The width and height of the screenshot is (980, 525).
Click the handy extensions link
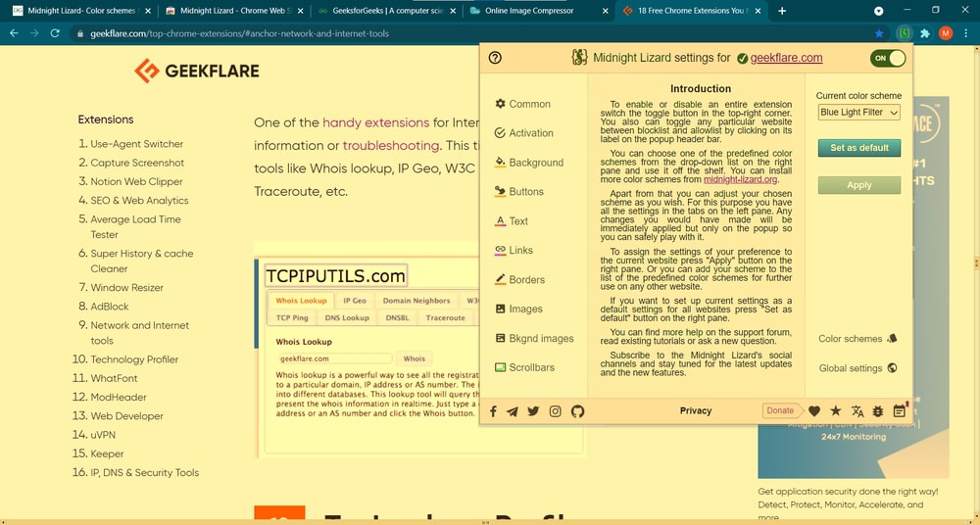point(375,122)
